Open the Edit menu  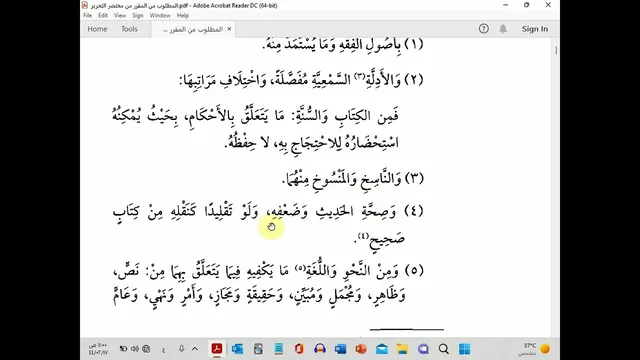tap(103, 16)
